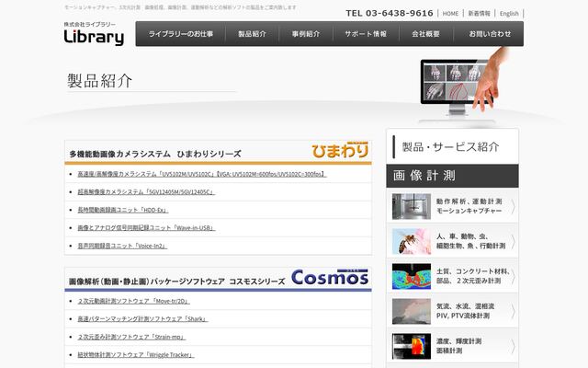Open UV5102M/UV5102C high-speed camera link

pyautogui.click(x=202, y=174)
